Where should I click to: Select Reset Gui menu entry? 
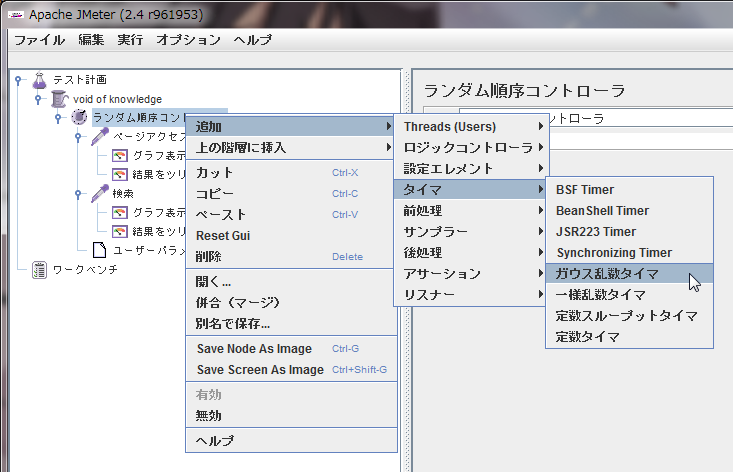click(x=290, y=236)
